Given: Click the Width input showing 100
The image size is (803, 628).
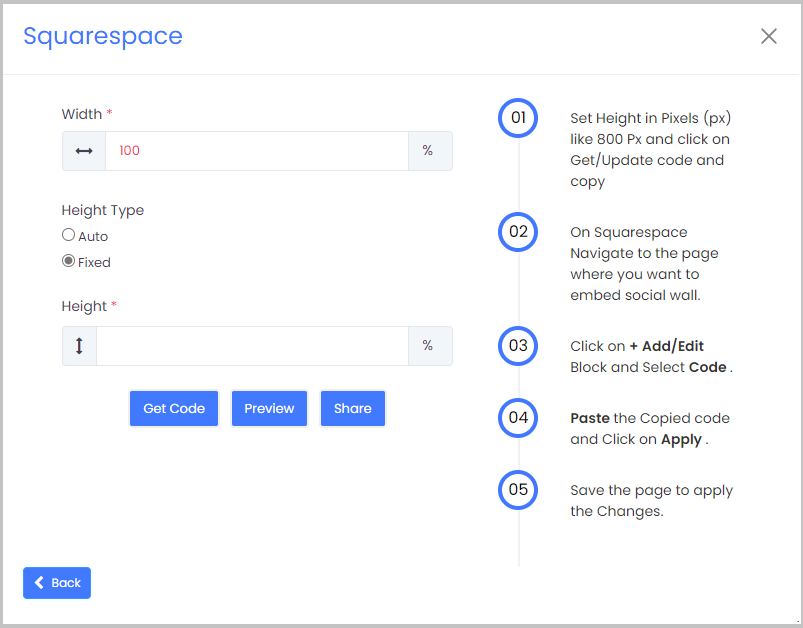Looking at the screenshot, I should tap(257, 151).
